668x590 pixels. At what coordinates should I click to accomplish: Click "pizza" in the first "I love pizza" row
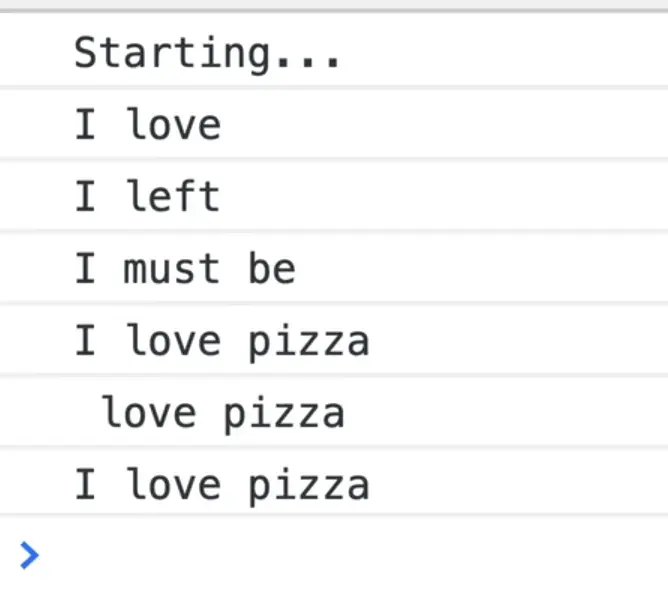click(309, 342)
